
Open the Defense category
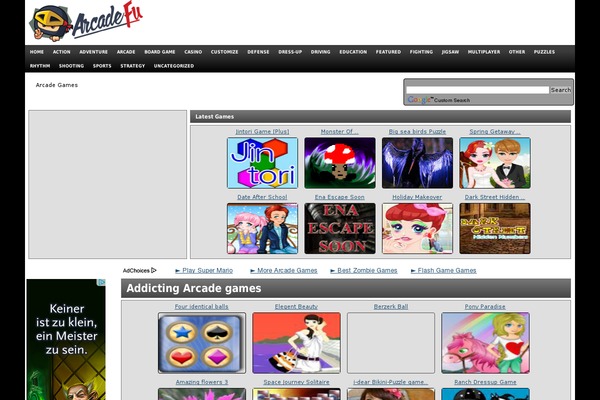(258, 52)
